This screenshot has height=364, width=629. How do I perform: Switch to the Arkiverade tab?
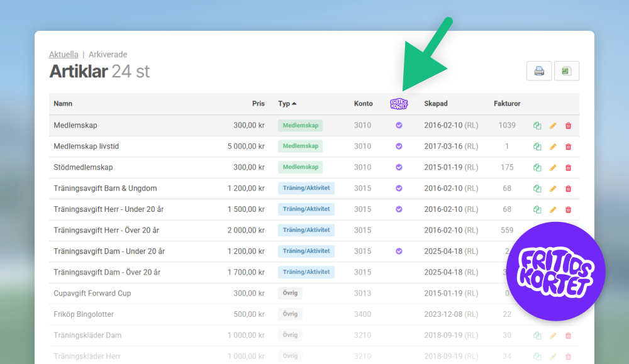[108, 55]
